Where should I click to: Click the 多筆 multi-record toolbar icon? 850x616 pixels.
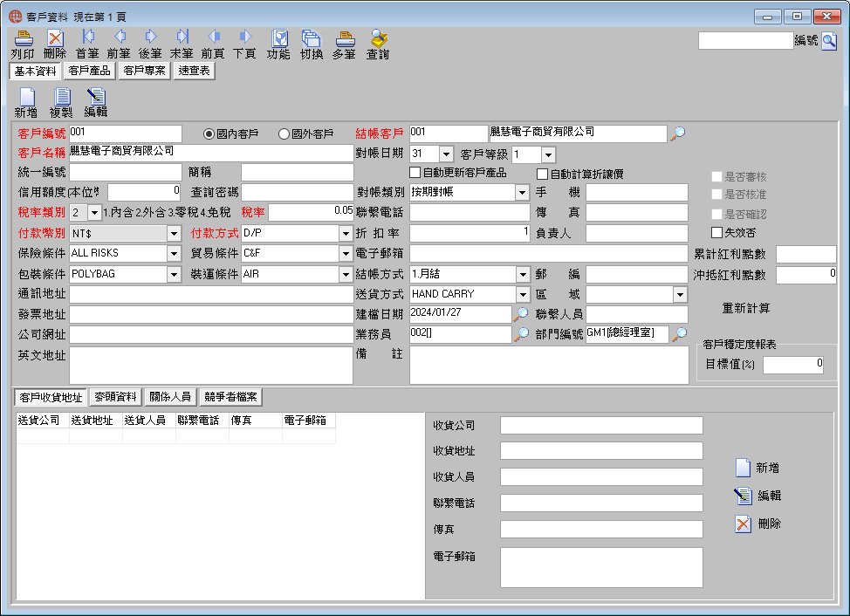coord(344,44)
